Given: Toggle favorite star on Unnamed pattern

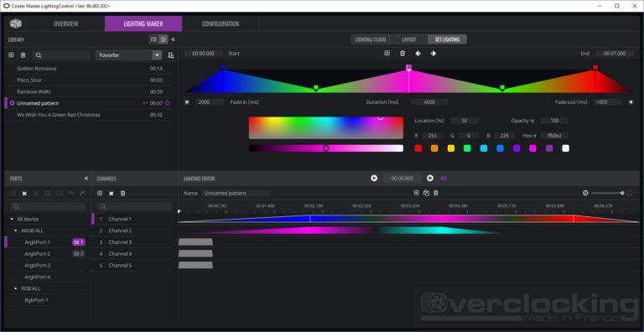Looking at the screenshot, I should (167, 103).
